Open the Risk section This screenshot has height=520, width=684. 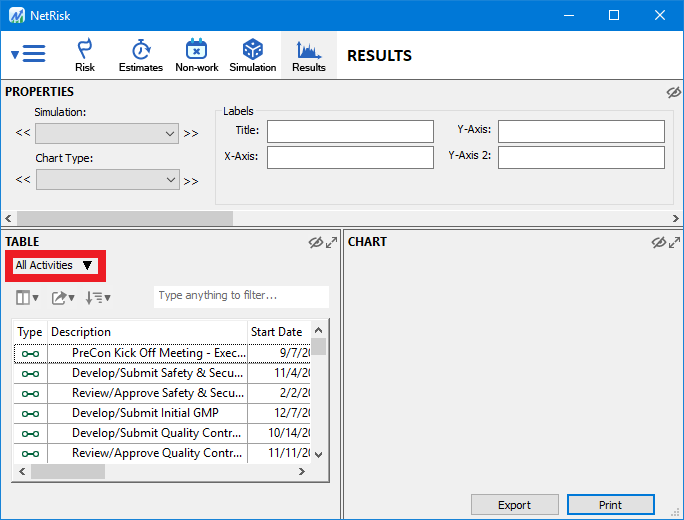click(85, 55)
